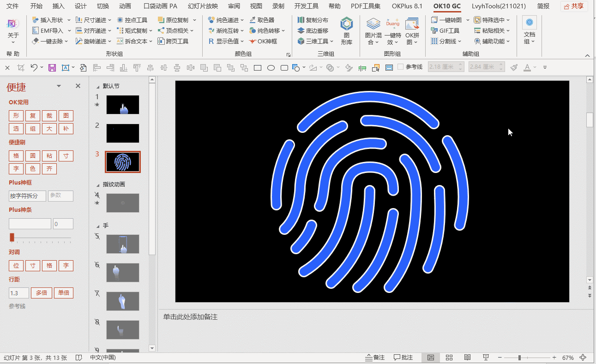The height and width of the screenshot is (364, 596).
Task: Click the Plus神条 red slider handle
Action: (12, 237)
